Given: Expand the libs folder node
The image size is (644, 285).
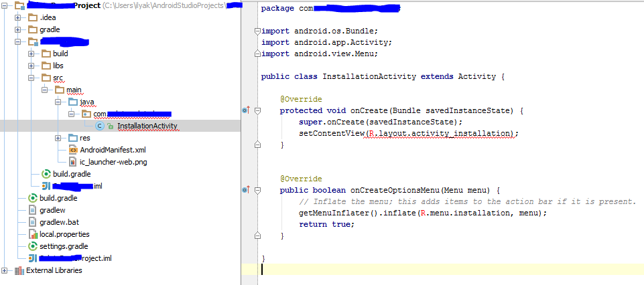Looking at the screenshot, I should (31, 66).
